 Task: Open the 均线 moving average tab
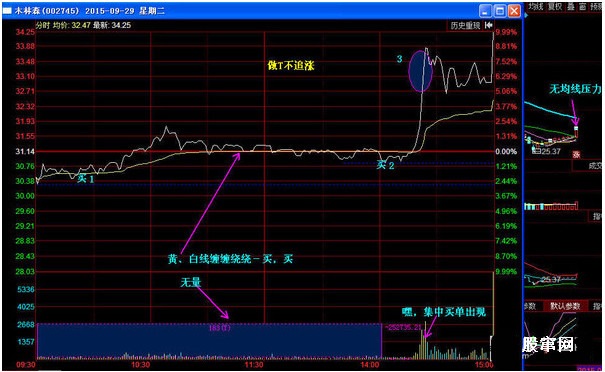[x=536, y=7]
